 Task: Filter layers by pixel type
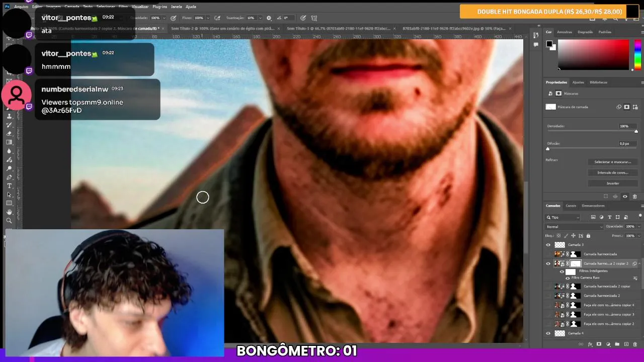click(593, 217)
